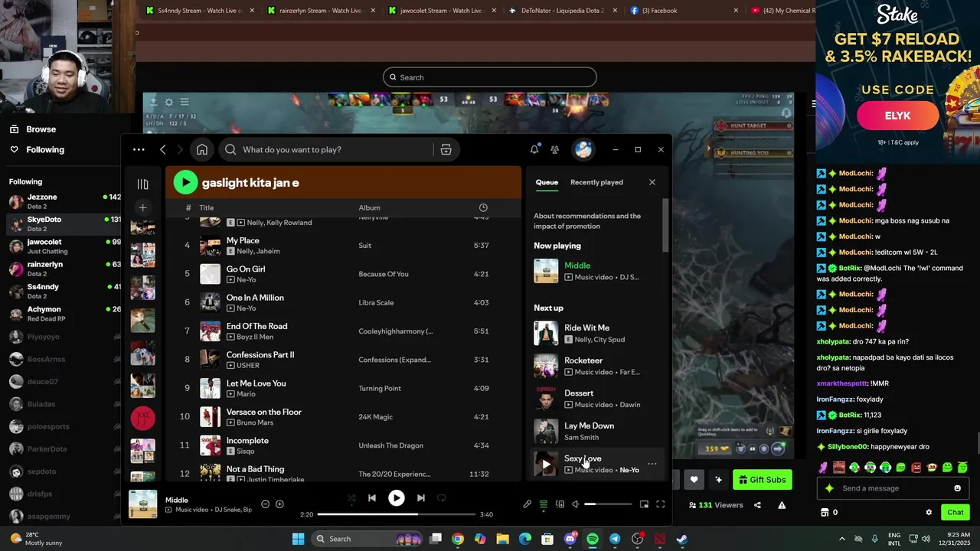
Task: Open Telegram from the taskbar
Action: click(x=615, y=539)
